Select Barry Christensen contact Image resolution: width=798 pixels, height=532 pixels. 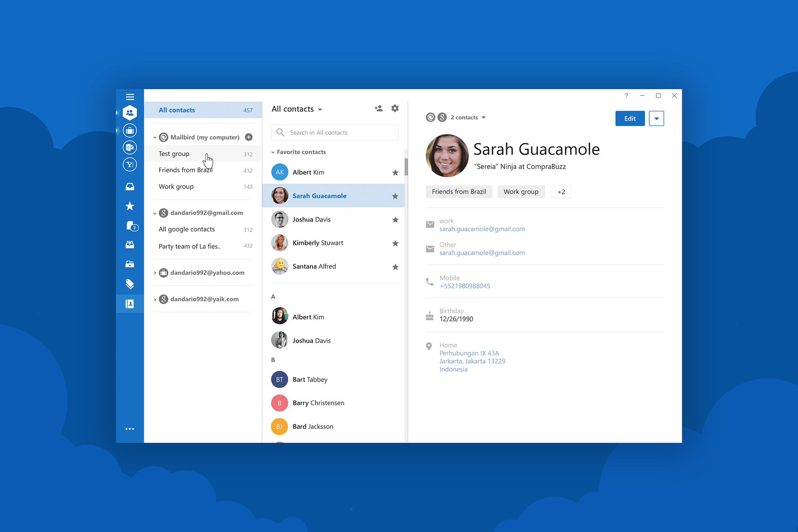333,403
